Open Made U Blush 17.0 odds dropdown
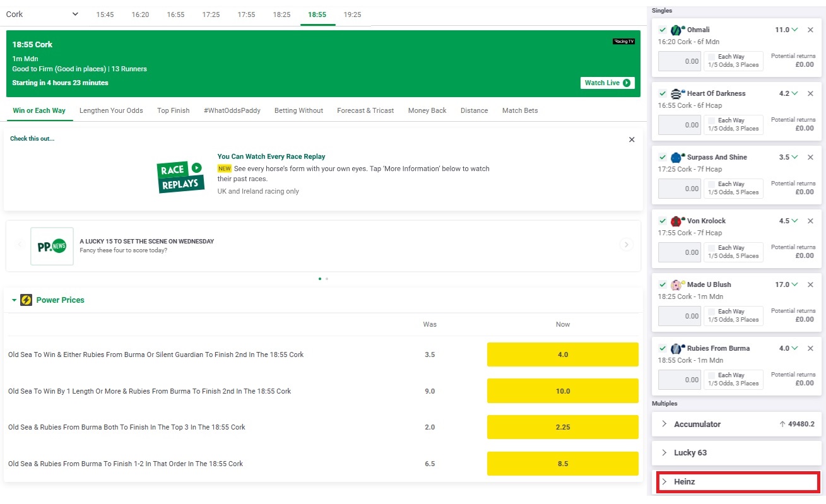826x504 pixels. (x=786, y=284)
